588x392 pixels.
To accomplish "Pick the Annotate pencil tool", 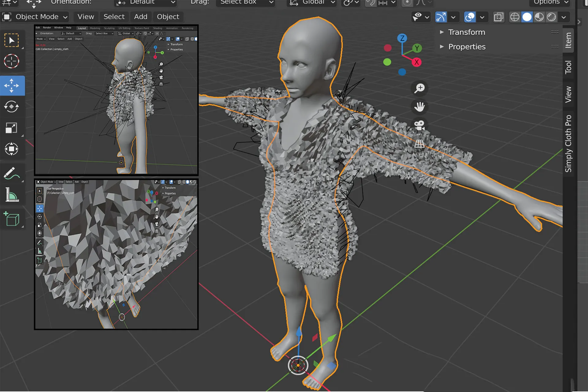I will click(12, 173).
